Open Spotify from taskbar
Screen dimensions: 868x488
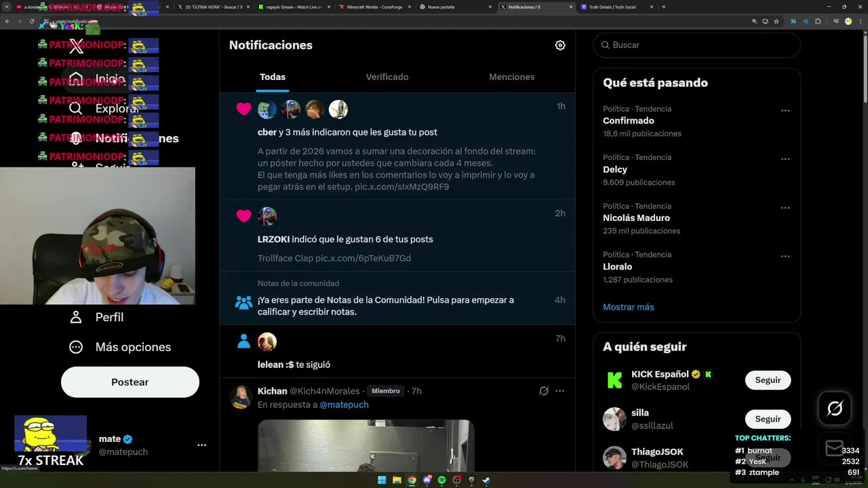click(441, 480)
